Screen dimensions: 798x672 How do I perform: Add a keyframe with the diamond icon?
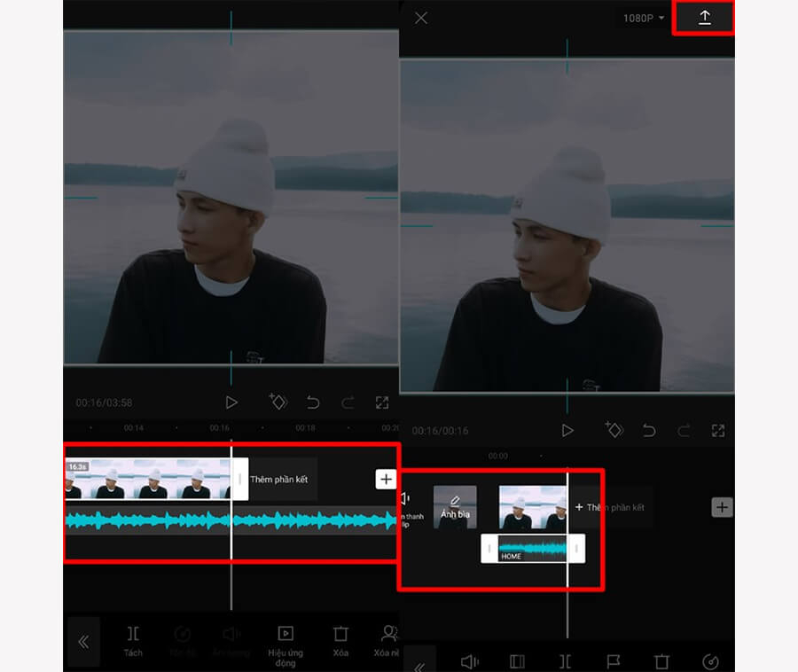[x=278, y=402]
